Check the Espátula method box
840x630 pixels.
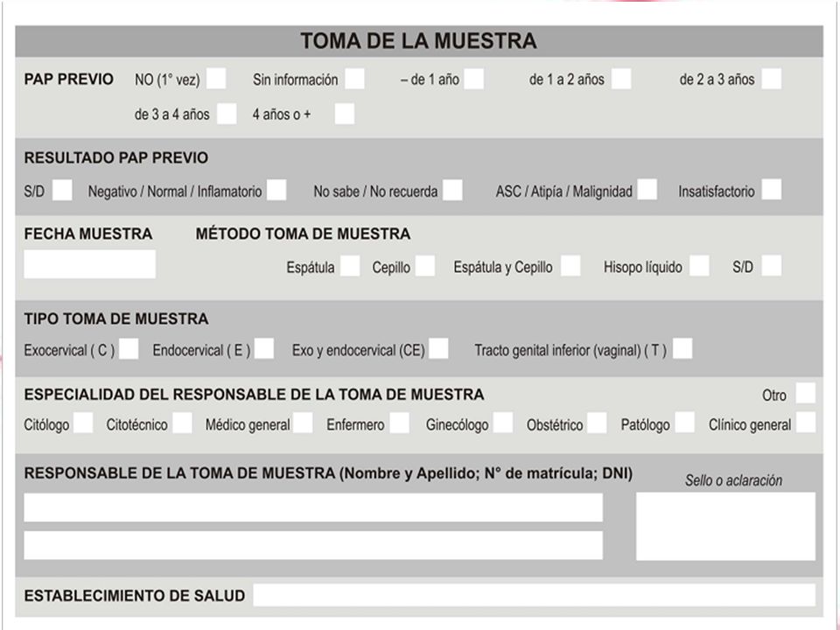350,266
